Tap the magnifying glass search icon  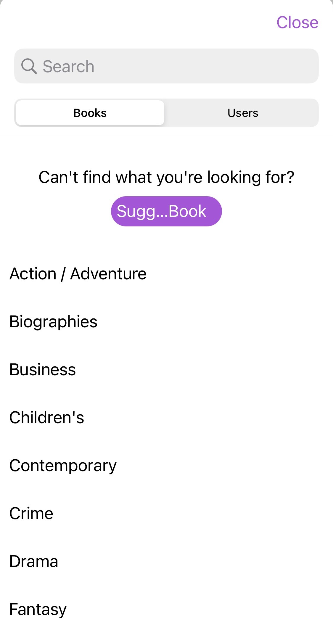(x=29, y=66)
